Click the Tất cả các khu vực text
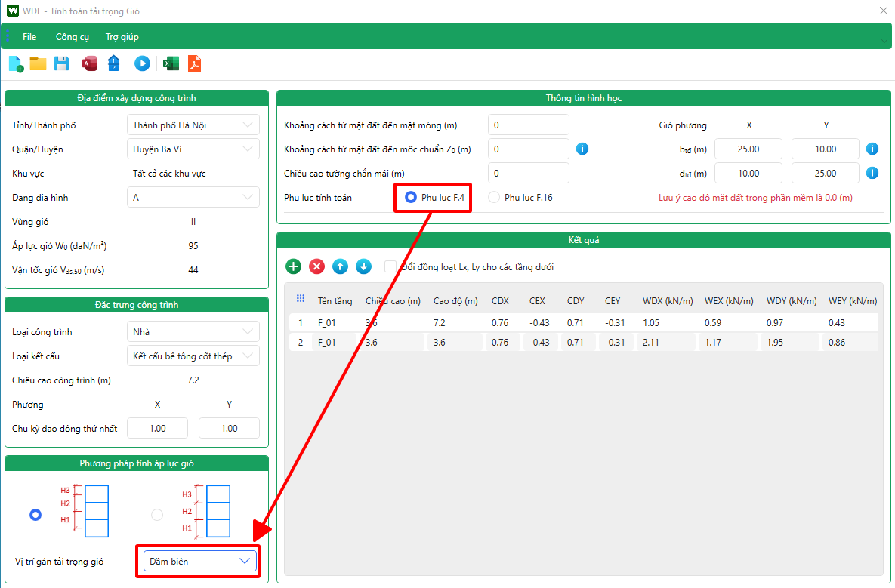895x588 pixels. 169,174
